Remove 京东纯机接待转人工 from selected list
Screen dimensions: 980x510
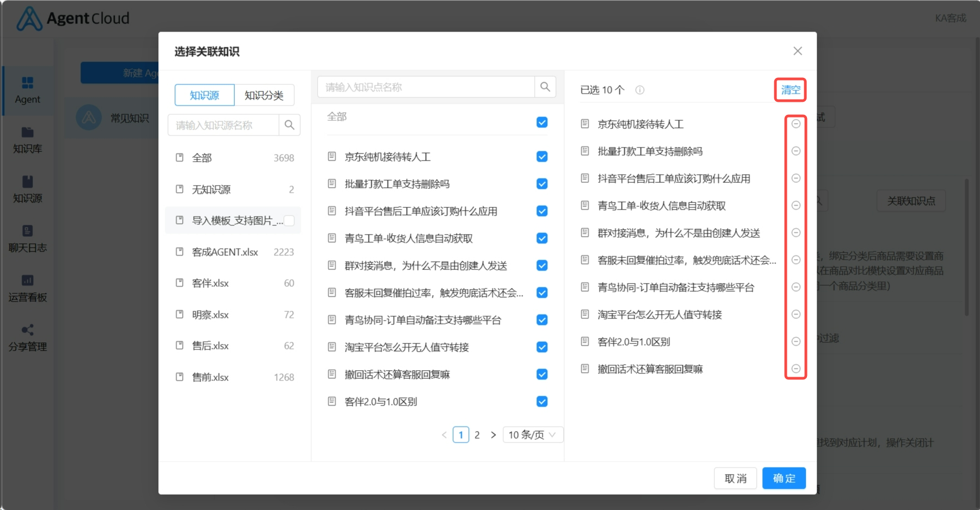pos(796,124)
